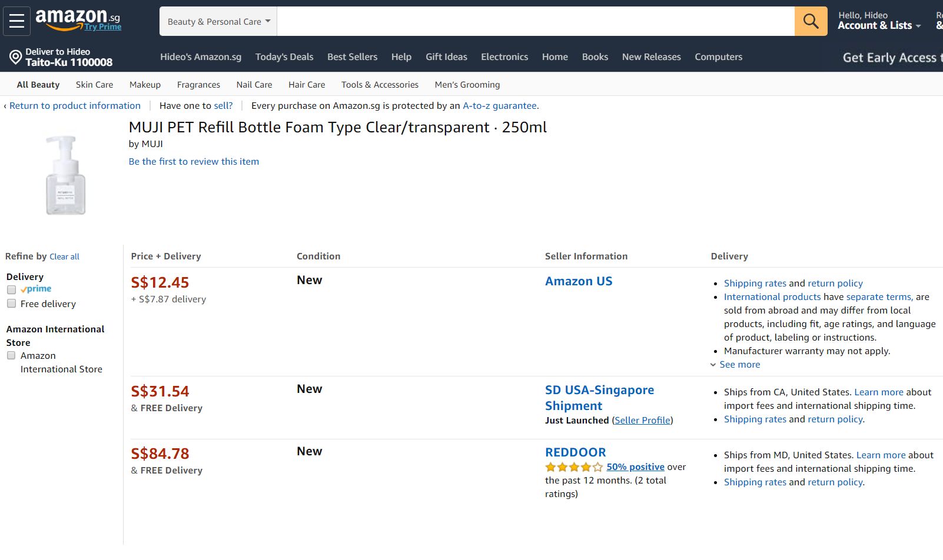
Task: Open Amazon US seller link
Action: 579,281
